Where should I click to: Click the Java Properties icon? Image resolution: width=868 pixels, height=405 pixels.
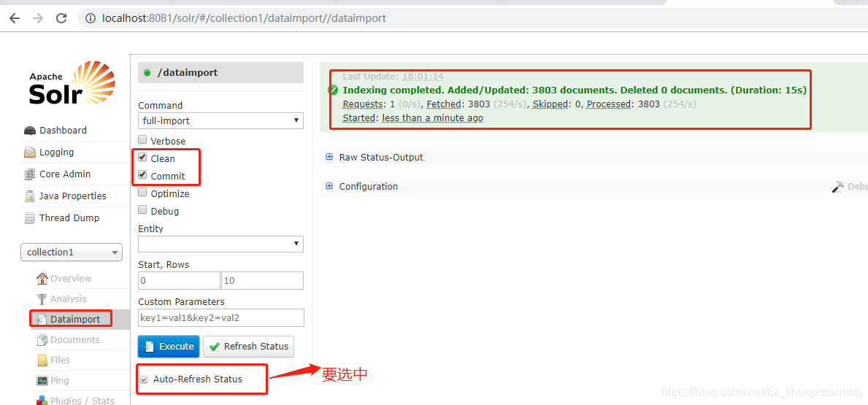tap(30, 196)
